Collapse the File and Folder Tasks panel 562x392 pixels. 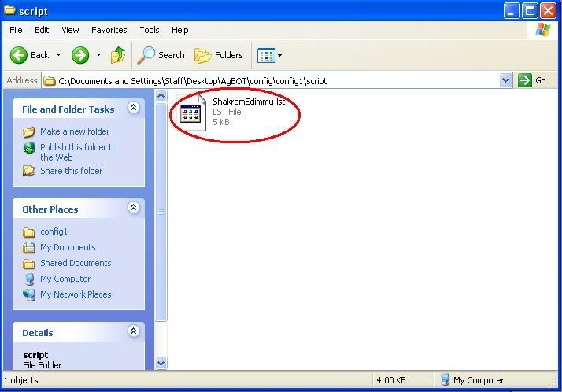(x=133, y=108)
